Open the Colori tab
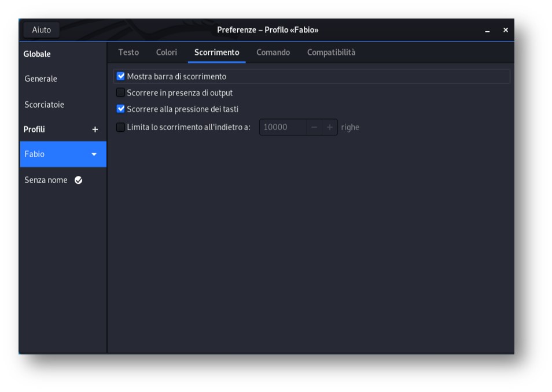Screen dimensions: 552x392 (x=167, y=53)
